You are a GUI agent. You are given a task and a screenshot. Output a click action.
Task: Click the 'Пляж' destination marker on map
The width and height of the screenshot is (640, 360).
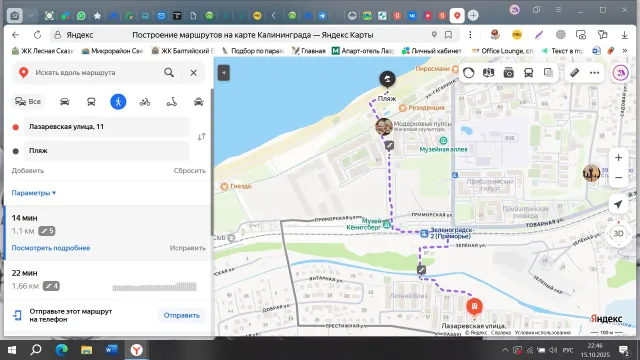(x=387, y=79)
